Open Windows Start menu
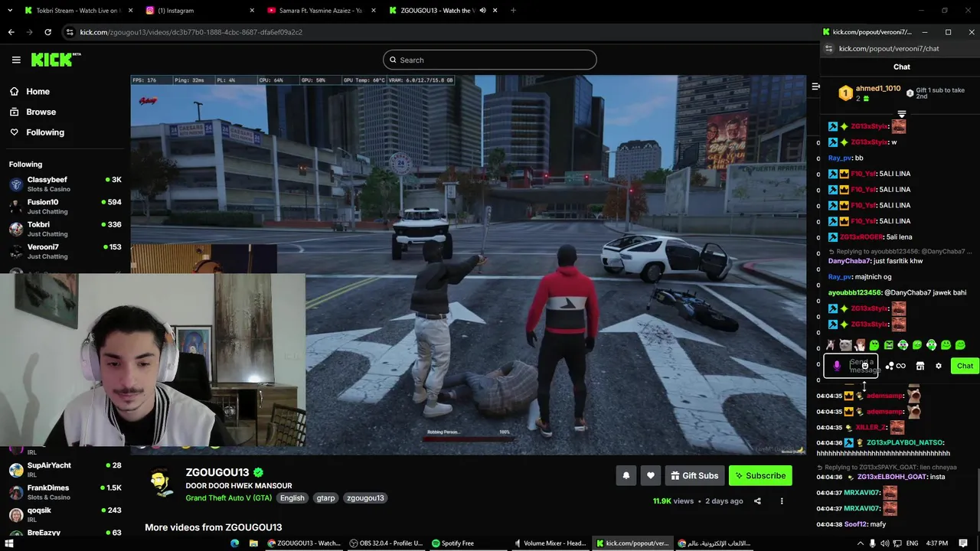 coord(9,543)
